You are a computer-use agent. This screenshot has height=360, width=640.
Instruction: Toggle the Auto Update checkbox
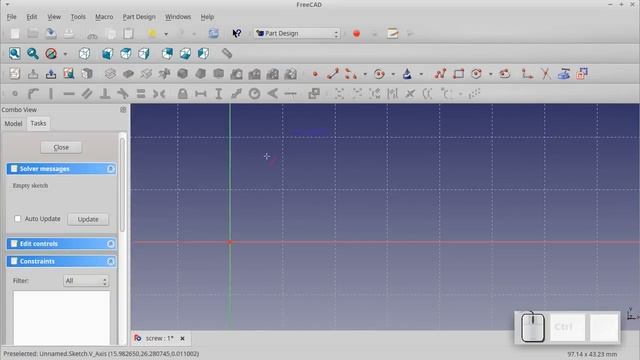[18, 219]
